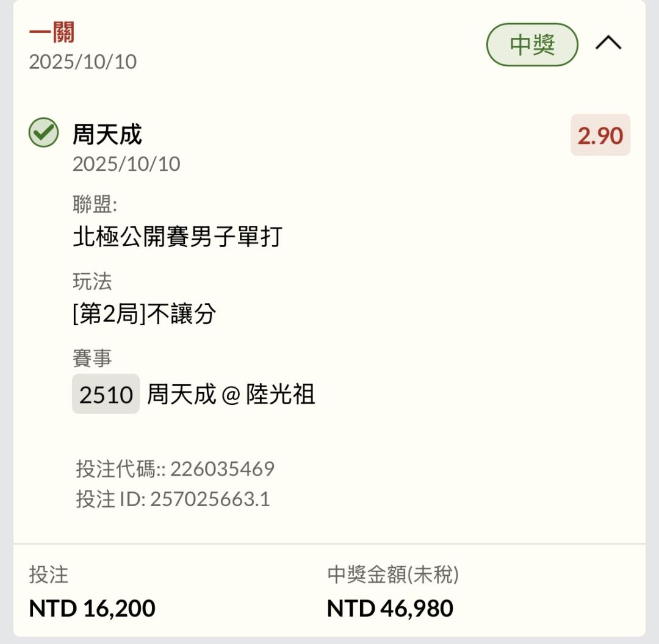This screenshot has width=659, height=644.
Task: Click the 玩法 label
Action: point(92,281)
